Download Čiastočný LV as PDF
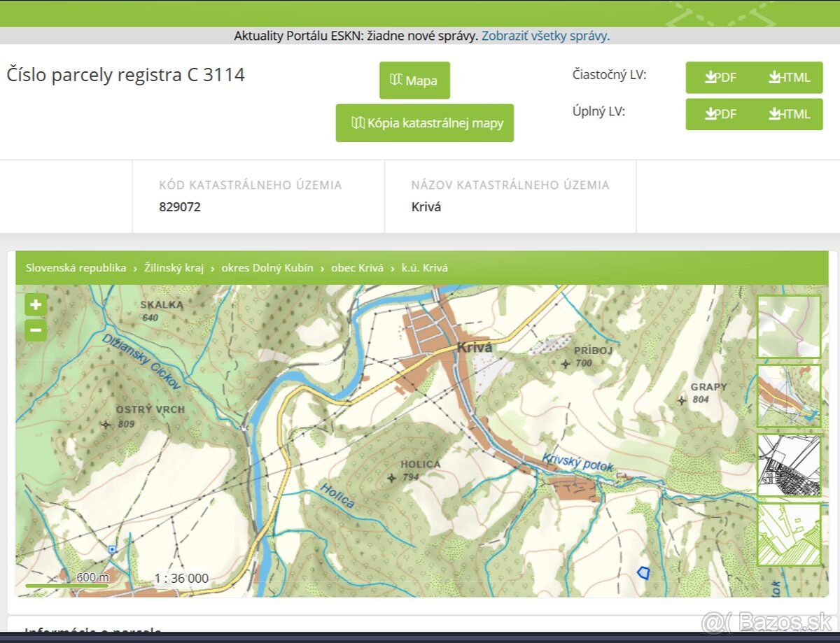Viewport: 840px width, 643px height. (720, 78)
